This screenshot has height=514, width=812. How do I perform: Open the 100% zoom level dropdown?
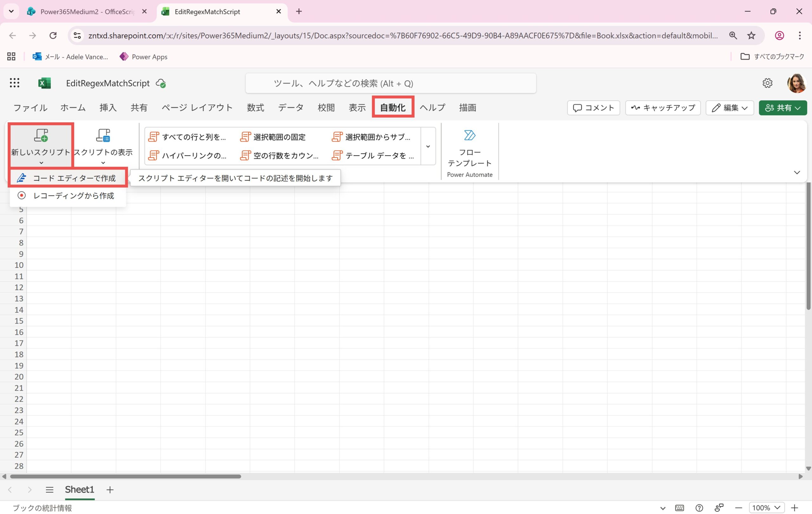pos(766,508)
